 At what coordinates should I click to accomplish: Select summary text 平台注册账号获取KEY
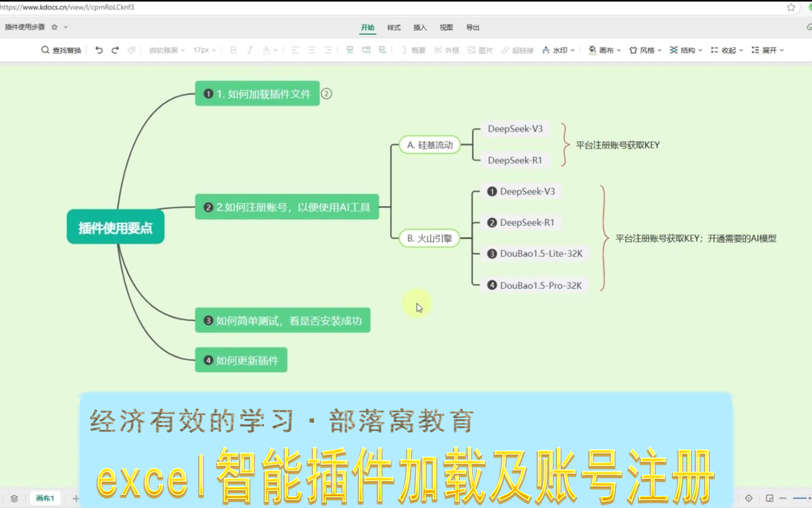[618, 145]
